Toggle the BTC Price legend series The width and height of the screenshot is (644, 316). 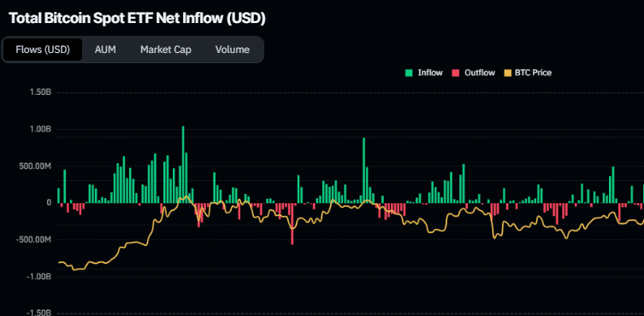click(x=528, y=73)
